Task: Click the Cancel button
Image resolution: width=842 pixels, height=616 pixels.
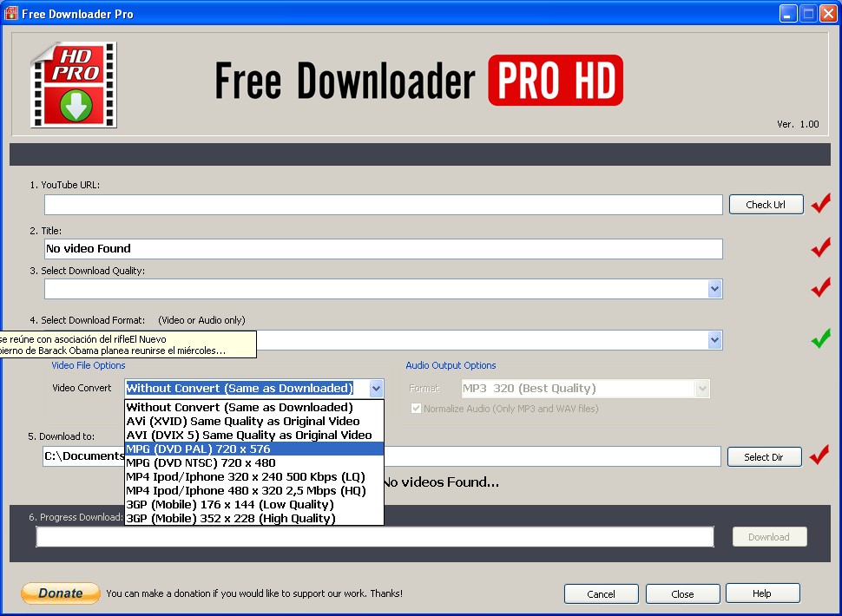Action: point(601,594)
